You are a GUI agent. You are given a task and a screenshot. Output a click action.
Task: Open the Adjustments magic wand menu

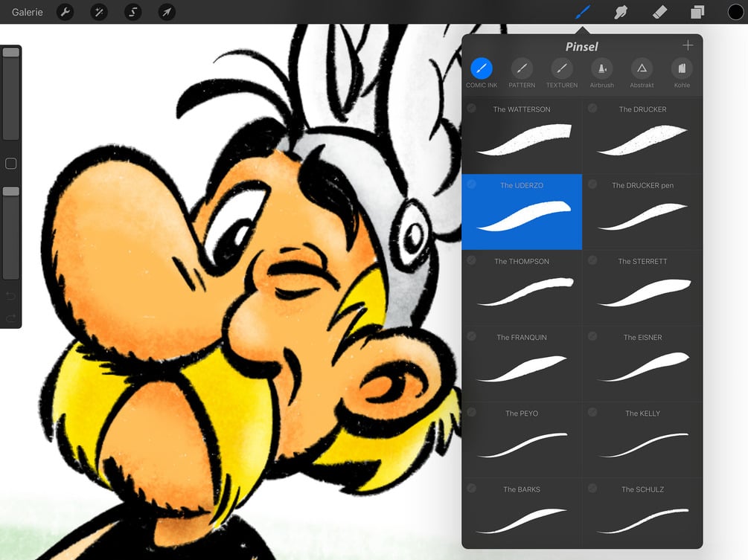[x=99, y=12]
